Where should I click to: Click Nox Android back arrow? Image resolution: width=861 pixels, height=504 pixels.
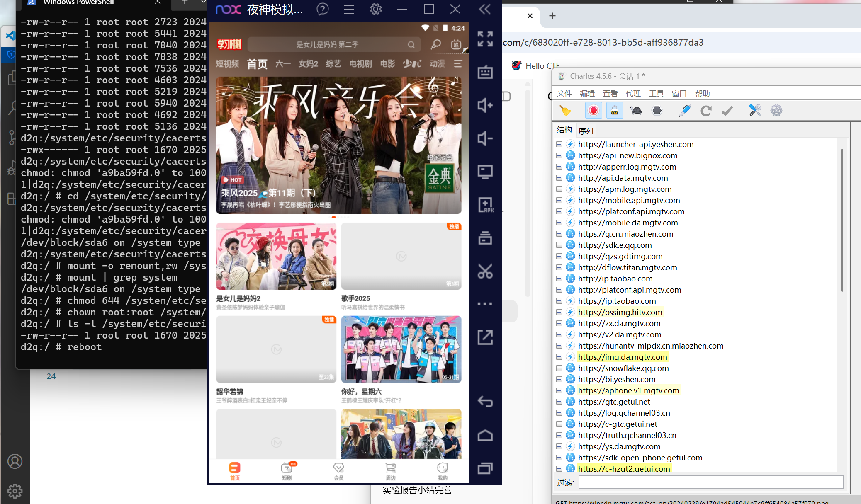click(x=485, y=401)
